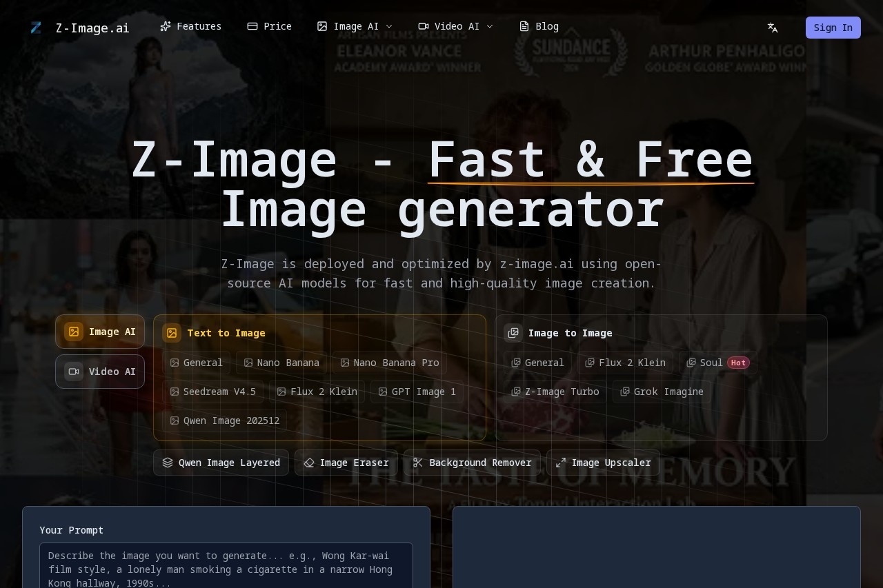Activate the Image AI mode toggle
Screen dimensions: 883x588
100,332
